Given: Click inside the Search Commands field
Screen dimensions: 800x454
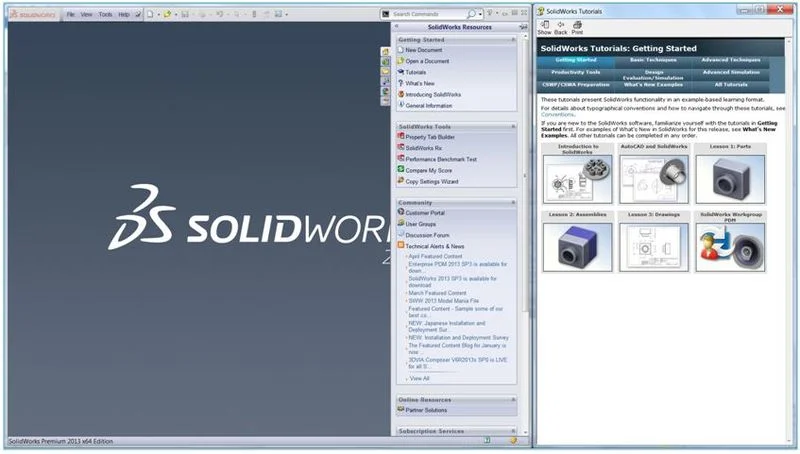Looking at the screenshot, I should click(428, 15).
